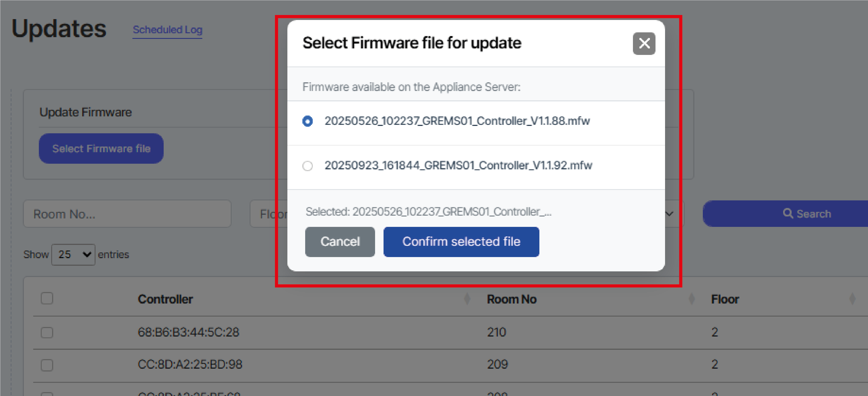Select the V1.1.88 firmware radio button

coord(307,121)
